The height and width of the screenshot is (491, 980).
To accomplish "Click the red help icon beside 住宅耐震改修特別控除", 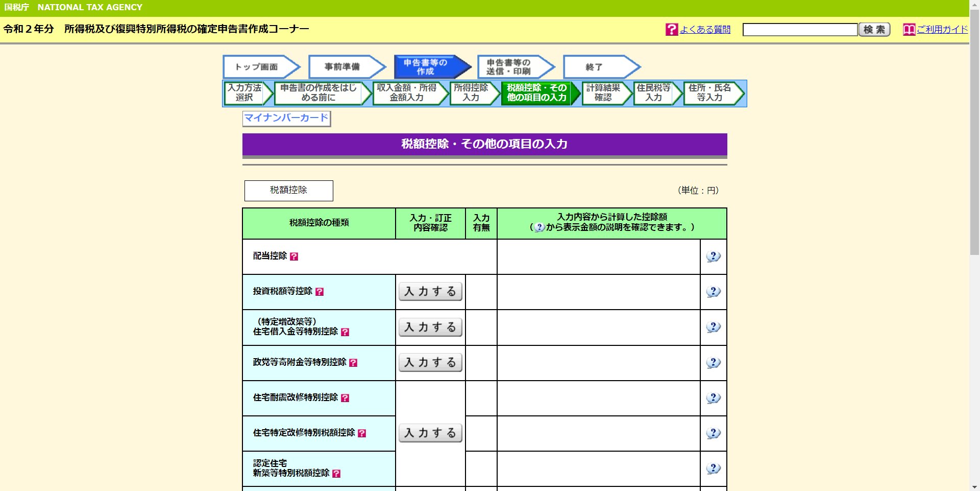I will tap(345, 398).
